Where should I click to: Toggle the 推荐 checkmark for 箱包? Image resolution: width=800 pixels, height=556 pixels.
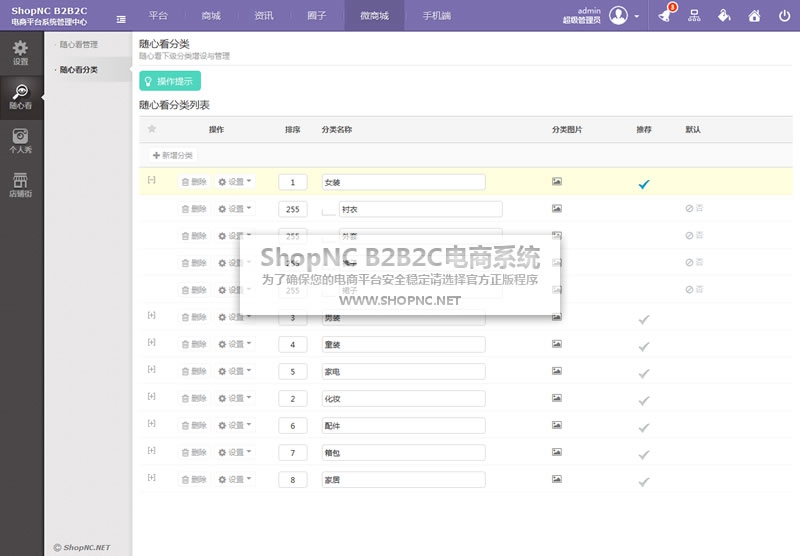(x=644, y=454)
